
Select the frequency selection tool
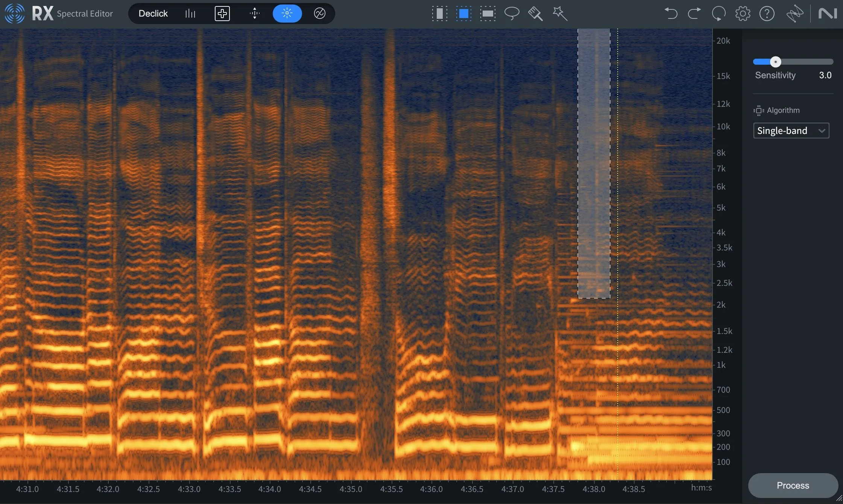tap(488, 14)
